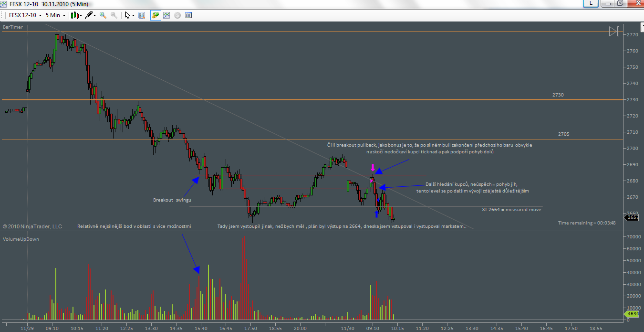Open the 5 Min interval dropdown
This screenshot has height=332, width=644.
coord(55,15)
